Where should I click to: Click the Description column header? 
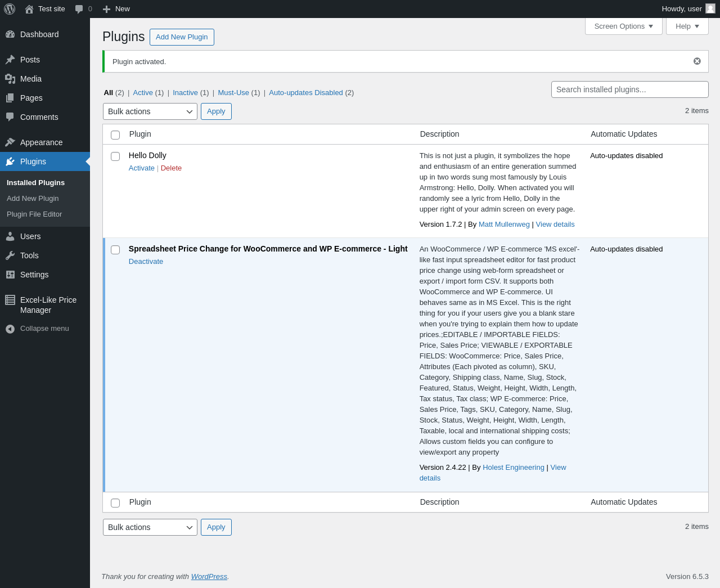[440, 134]
